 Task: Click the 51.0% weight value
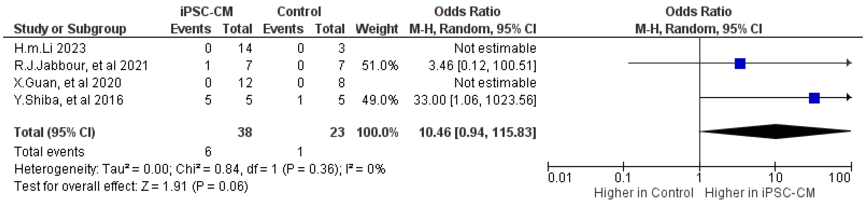click(x=380, y=65)
